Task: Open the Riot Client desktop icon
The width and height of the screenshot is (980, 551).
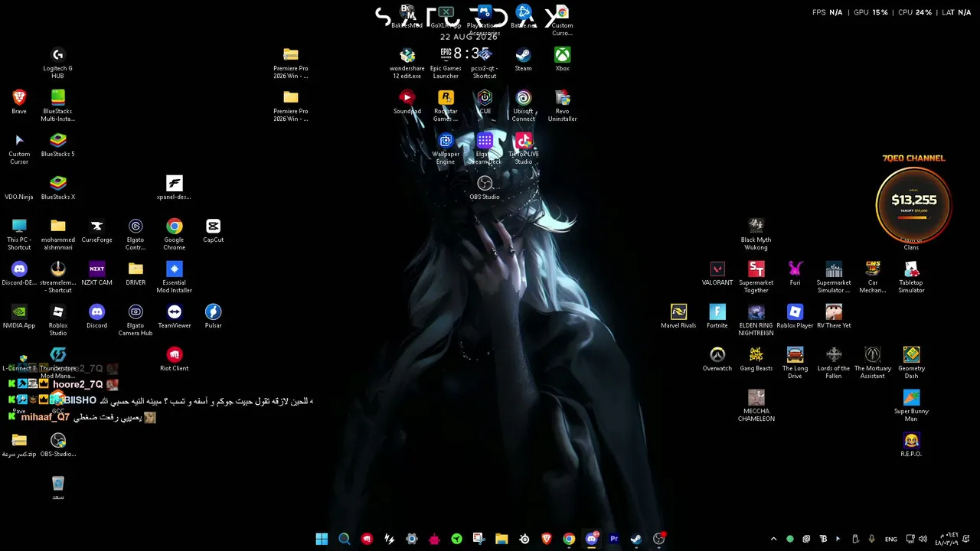Action: pyautogui.click(x=174, y=359)
